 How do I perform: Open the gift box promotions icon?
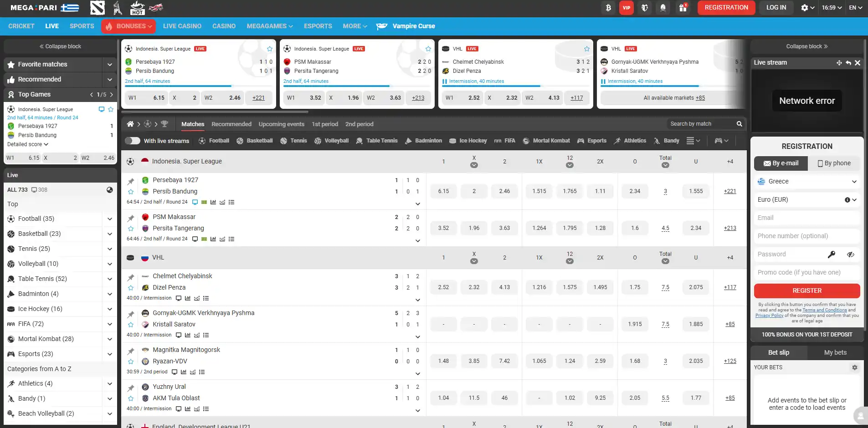[683, 8]
